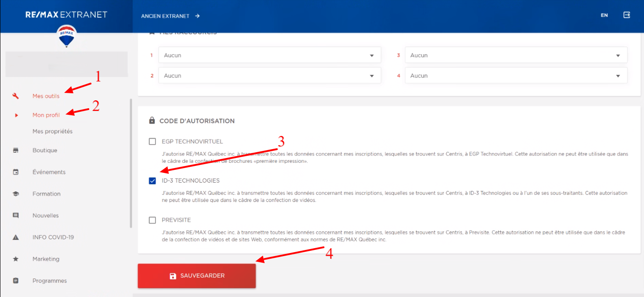Click the arrow icon after Ancien Extranet
This screenshot has height=297, width=644.
[x=197, y=16]
